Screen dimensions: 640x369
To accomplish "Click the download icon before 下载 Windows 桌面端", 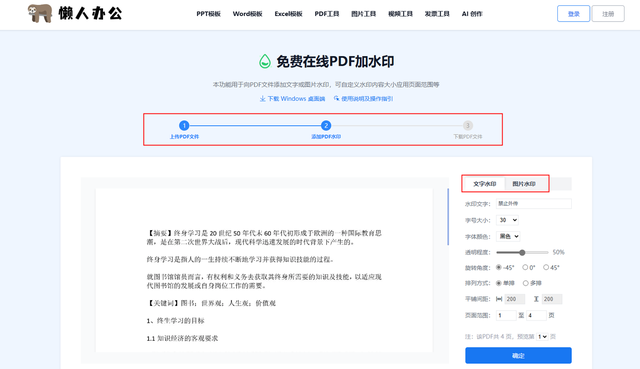I will (262, 99).
